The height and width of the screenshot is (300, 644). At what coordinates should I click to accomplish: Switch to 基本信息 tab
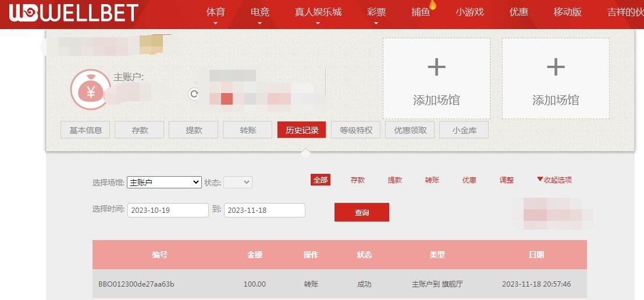point(85,130)
